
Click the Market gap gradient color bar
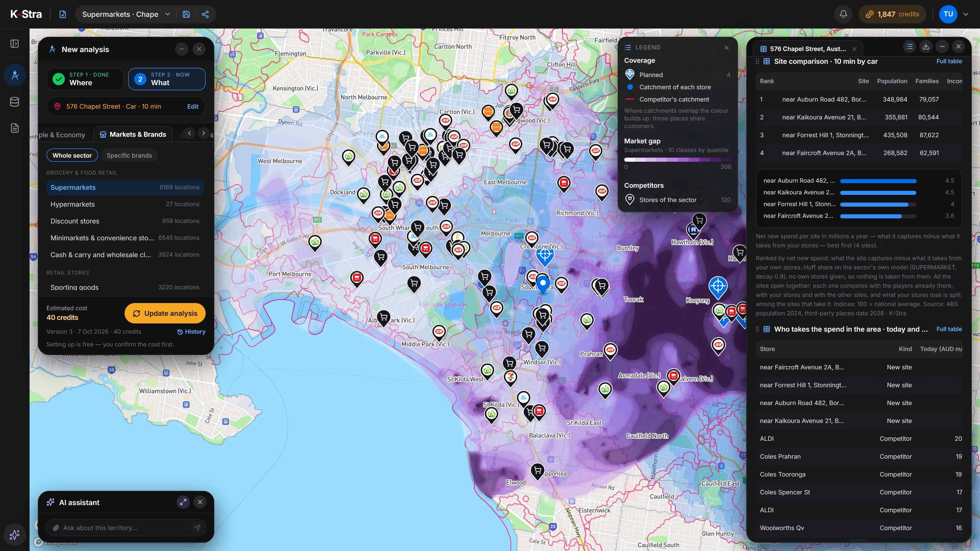[677, 160]
